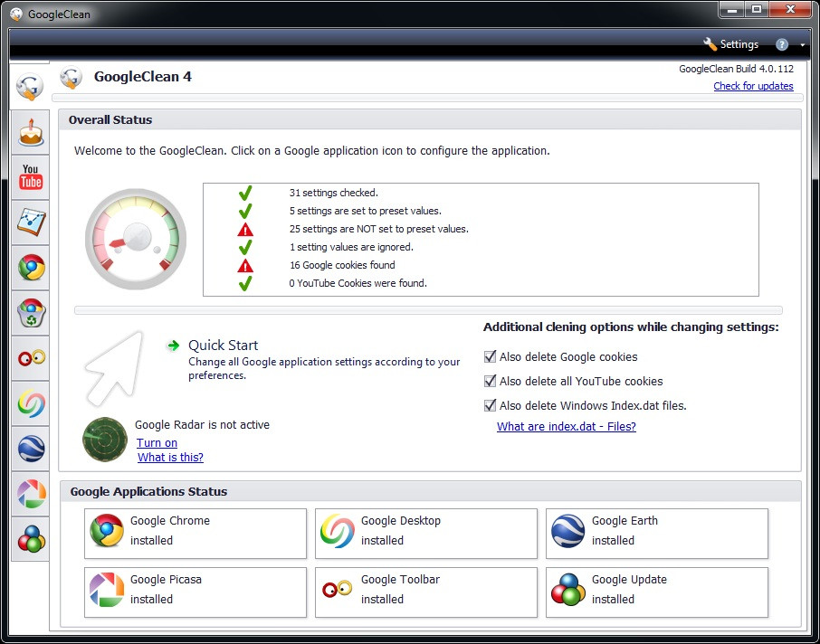
Task: Click the overall status gauge dial
Action: (136, 239)
